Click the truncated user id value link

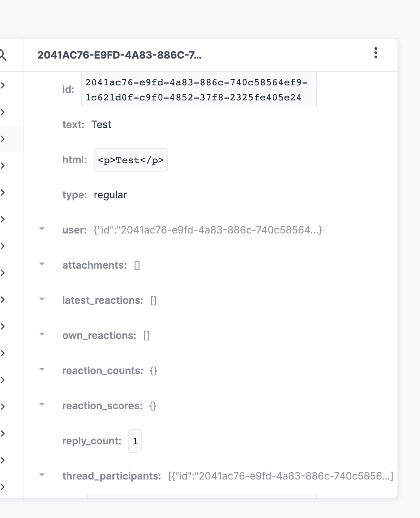pyautogui.click(x=207, y=229)
